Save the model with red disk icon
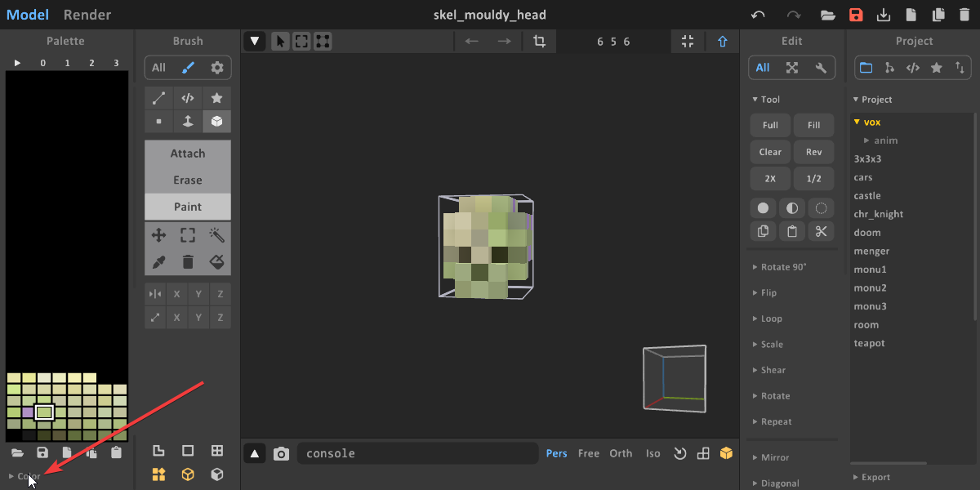Image resolution: width=980 pixels, height=490 pixels. point(856,15)
